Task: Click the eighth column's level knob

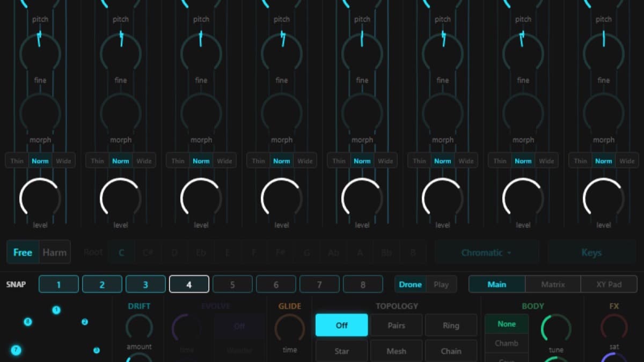Action: (604, 198)
